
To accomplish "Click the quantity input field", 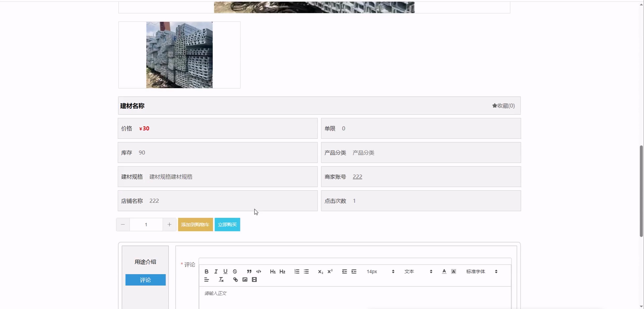I will pos(146,225).
